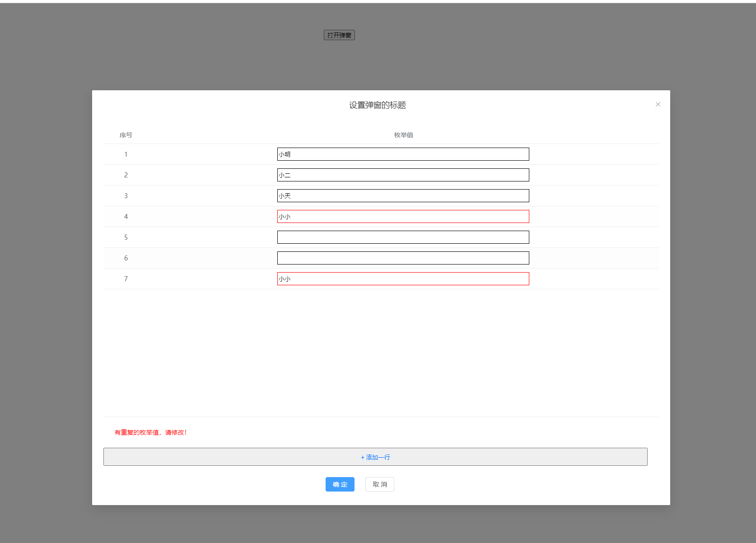Focus the row 4 input with 小小

(403, 217)
